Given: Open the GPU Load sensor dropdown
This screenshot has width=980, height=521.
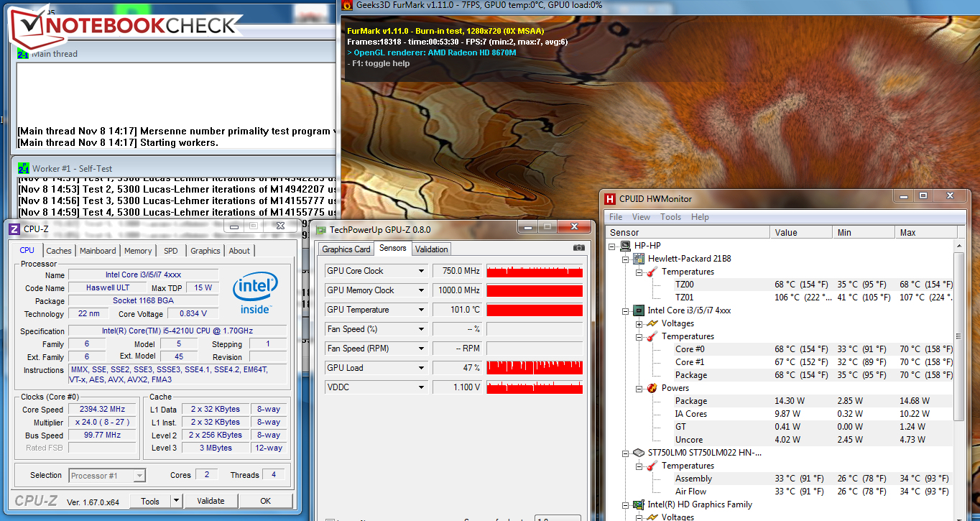Looking at the screenshot, I should pyautogui.click(x=422, y=368).
